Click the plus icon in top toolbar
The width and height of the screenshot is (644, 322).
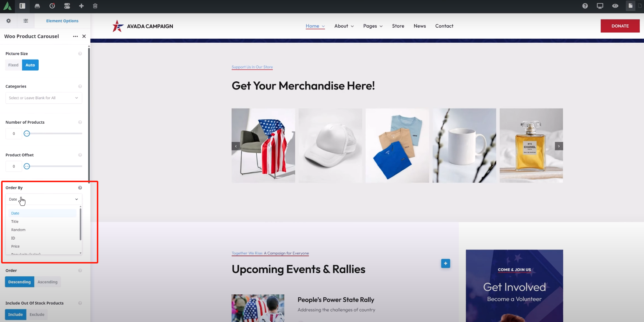click(x=81, y=6)
